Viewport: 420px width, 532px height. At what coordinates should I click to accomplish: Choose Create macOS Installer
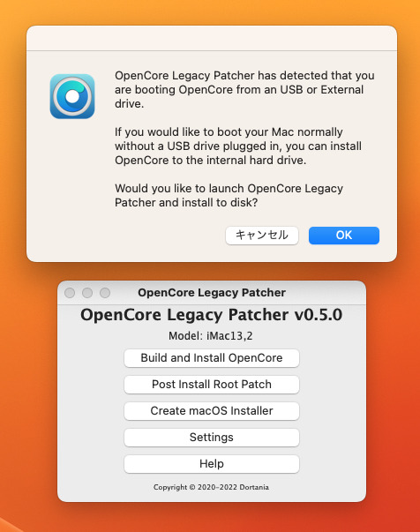point(212,411)
